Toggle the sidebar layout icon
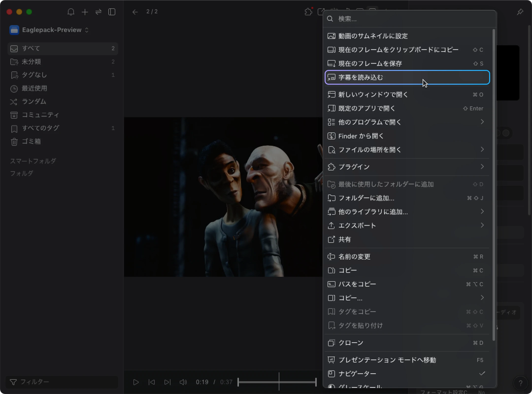532x394 pixels. (112, 12)
